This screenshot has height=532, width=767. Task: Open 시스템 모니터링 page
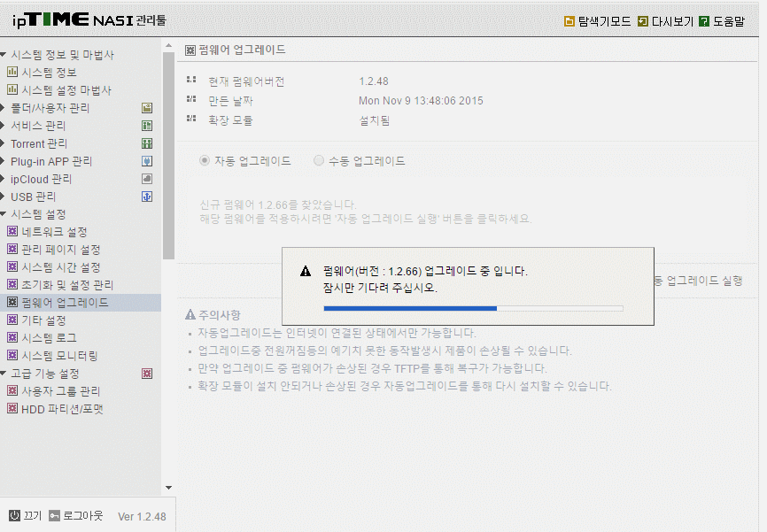[59, 356]
